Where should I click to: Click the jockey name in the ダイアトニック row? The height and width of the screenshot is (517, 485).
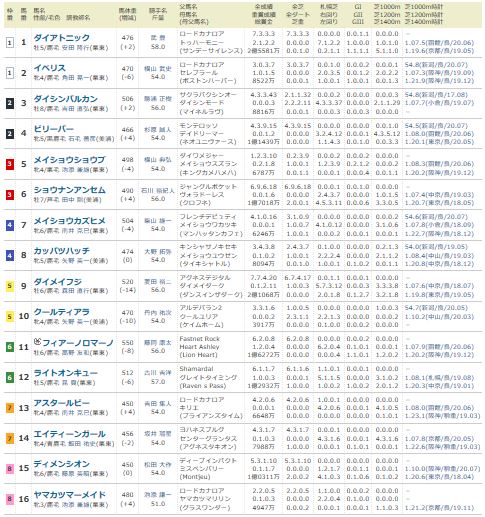coord(158,38)
